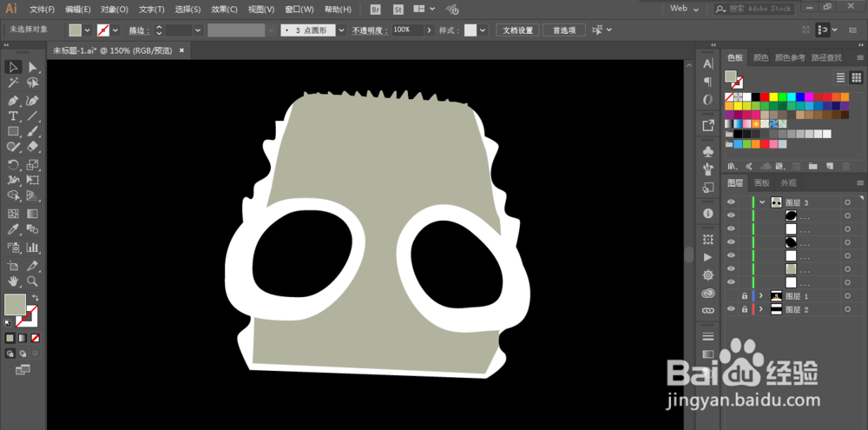Select the Blend tool
The width and height of the screenshot is (868, 430).
coord(33,228)
